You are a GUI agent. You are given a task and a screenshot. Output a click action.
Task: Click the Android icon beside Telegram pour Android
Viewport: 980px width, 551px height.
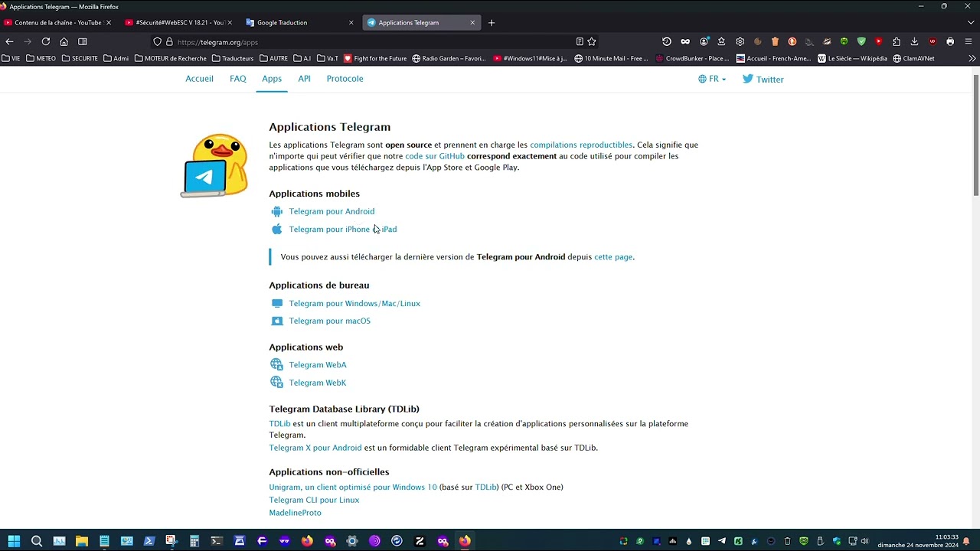[x=277, y=211]
